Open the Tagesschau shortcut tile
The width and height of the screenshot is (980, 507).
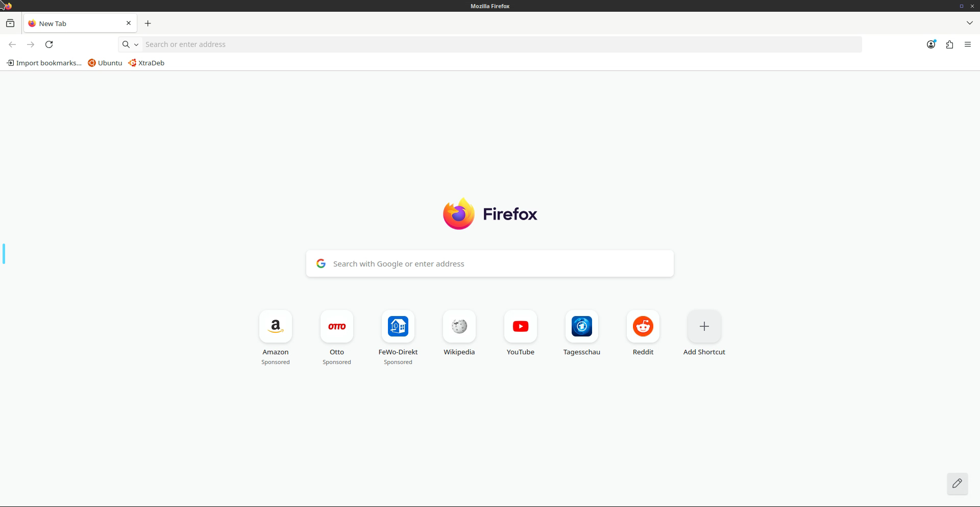582,327
